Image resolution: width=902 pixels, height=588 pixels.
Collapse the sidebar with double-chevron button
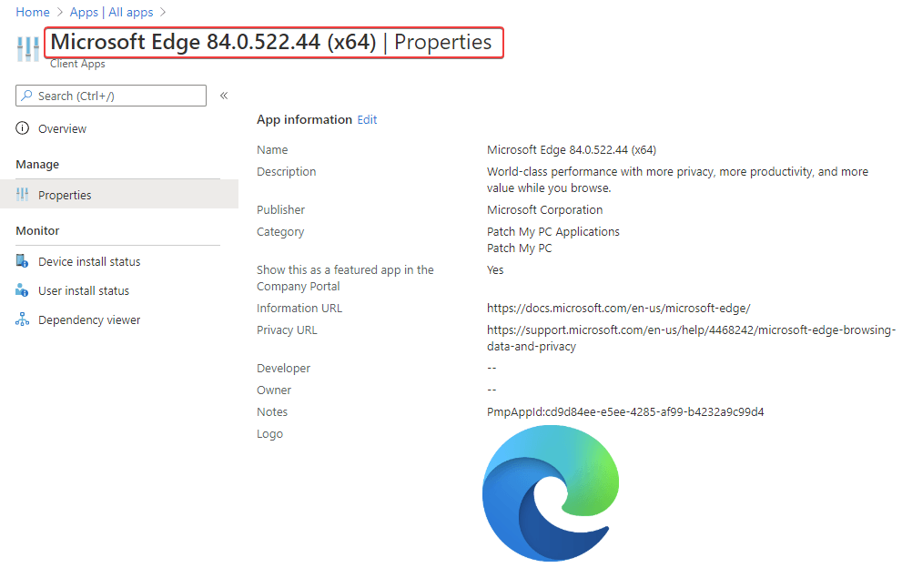pos(224,96)
